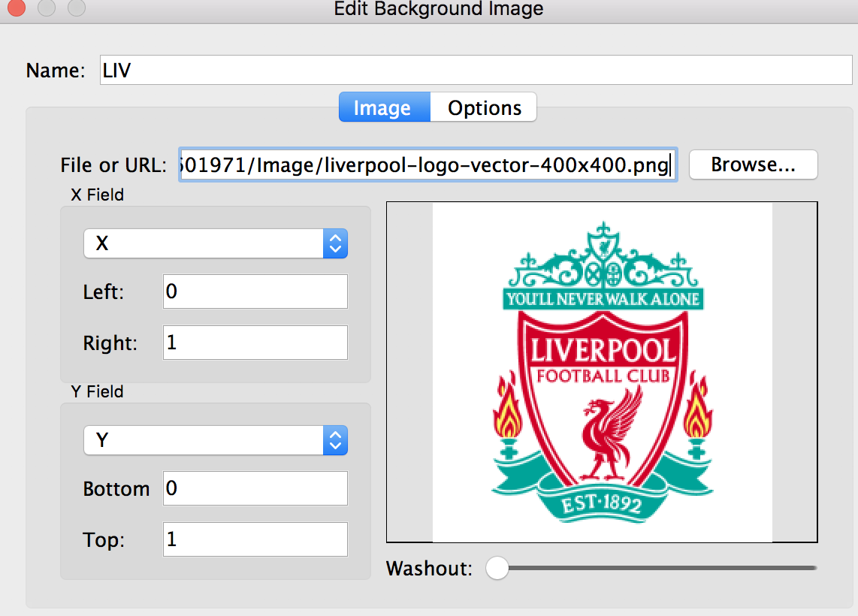Minimize the dialog using the title bar button
This screenshot has height=616, width=858.
[47, 8]
